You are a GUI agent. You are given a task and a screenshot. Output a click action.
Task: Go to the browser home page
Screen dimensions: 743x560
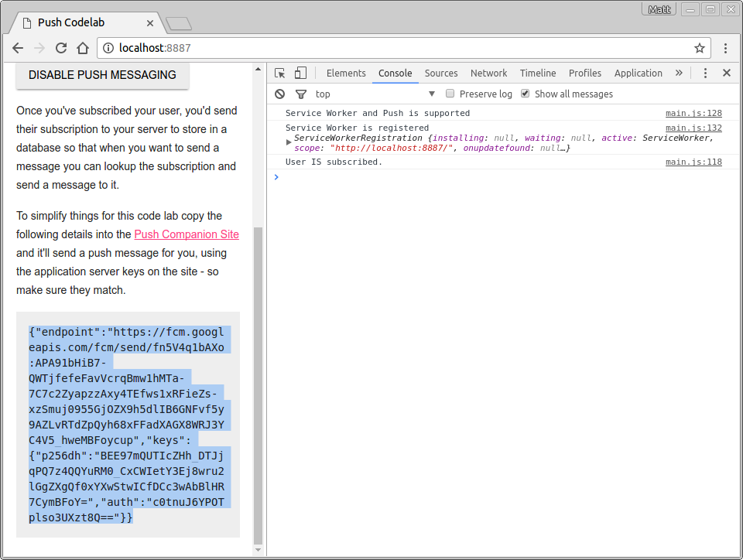83,48
